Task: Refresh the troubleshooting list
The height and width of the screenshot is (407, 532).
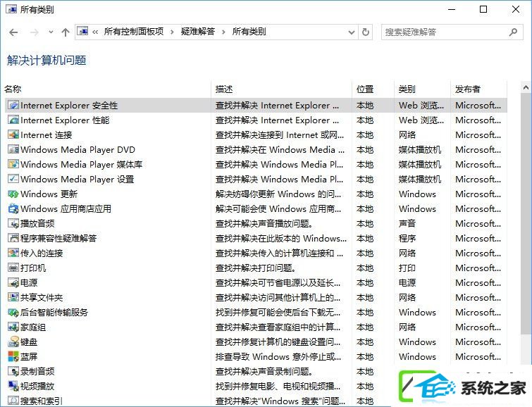Action: click(366, 32)
